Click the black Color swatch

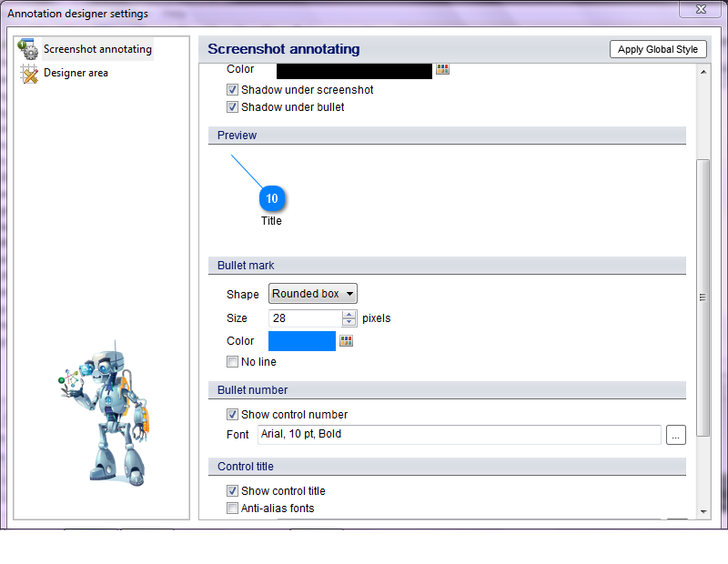click(354, 71)
